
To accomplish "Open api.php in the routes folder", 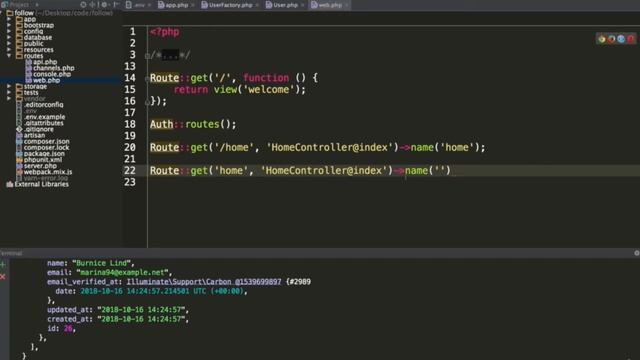I will click(45, 62).
